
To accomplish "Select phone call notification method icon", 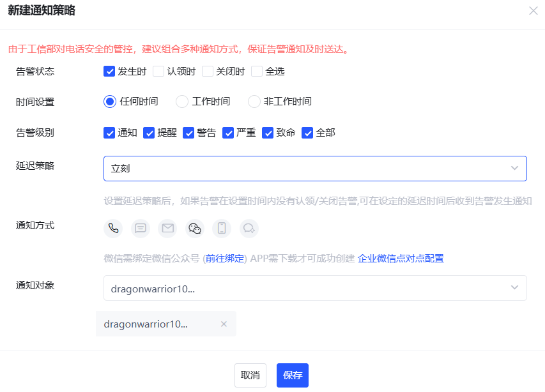I will tap(113, 228).
